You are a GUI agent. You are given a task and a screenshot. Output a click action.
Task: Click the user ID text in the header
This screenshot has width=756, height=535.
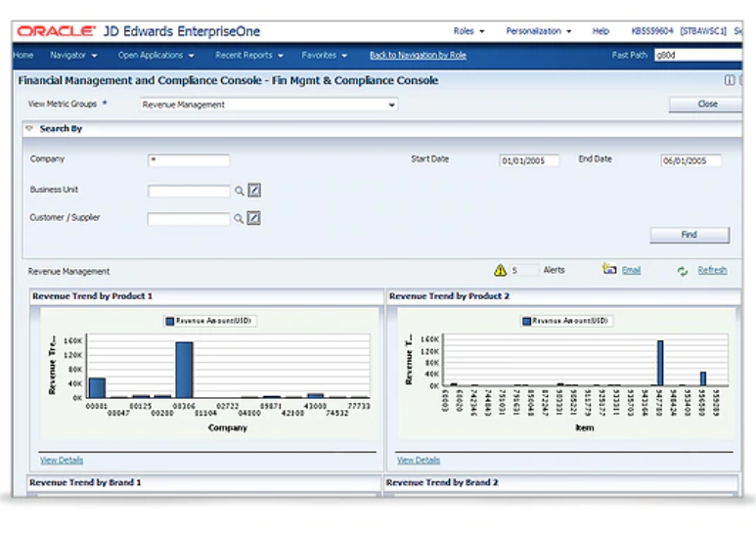pyautogui.click(x=652, y=31)
